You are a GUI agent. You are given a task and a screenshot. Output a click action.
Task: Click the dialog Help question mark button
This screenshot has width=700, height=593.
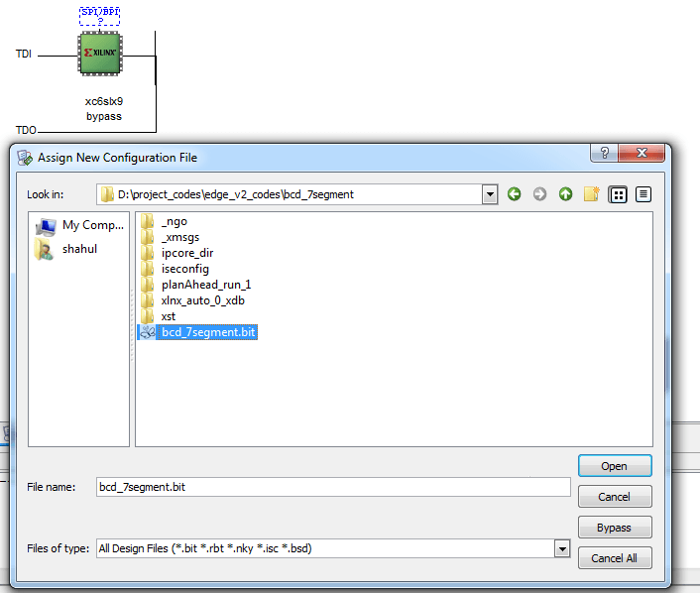605,154
